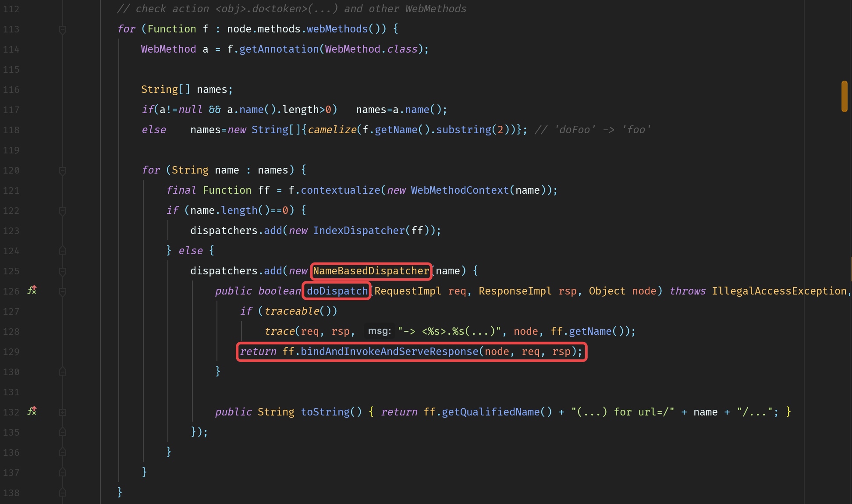852x504 pixels.
Task: Click the fold end marker at line 130
Action: tap(63, 372)
